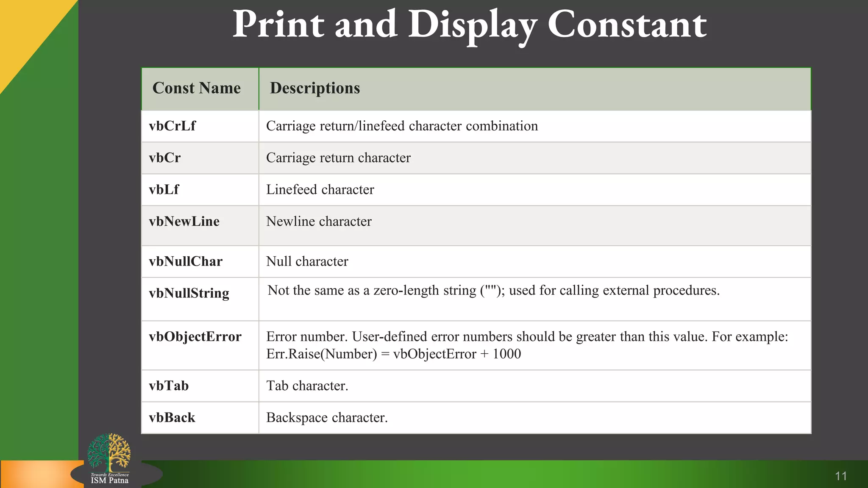Click the 'vbCr' constant cell

click(200, 158)
